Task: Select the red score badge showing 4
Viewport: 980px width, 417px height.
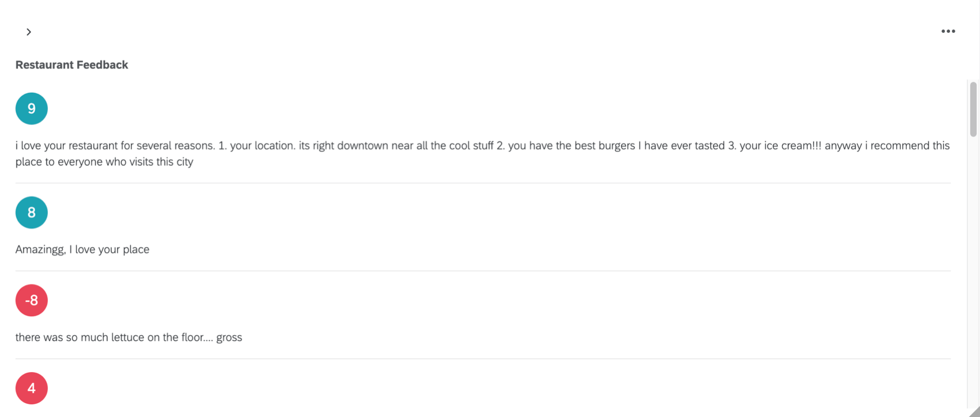Action: pos(32,388)
